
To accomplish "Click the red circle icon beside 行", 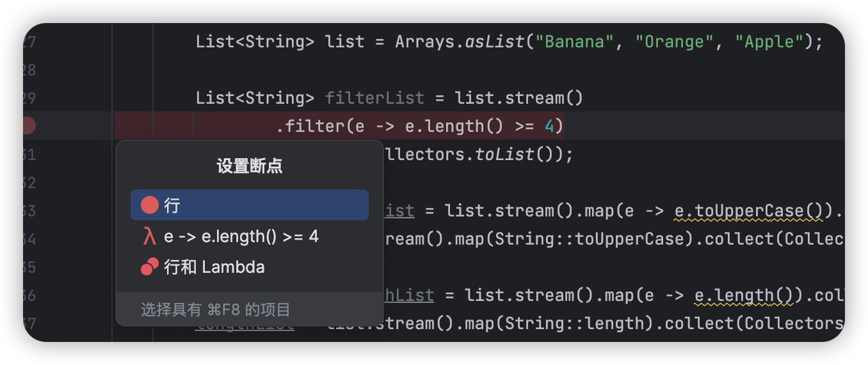I will tap(150, 206).
